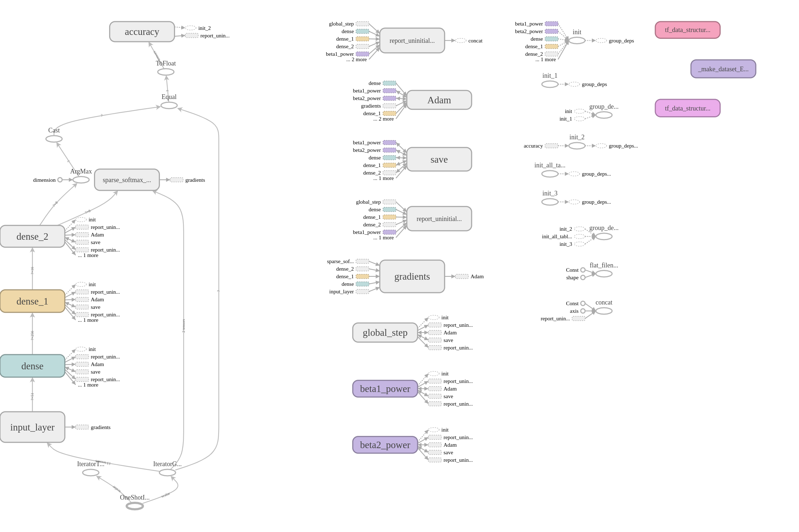This screenshot has width=799, height=532.
Task: Open the Adam optimizer node
Action: point(439,100)
